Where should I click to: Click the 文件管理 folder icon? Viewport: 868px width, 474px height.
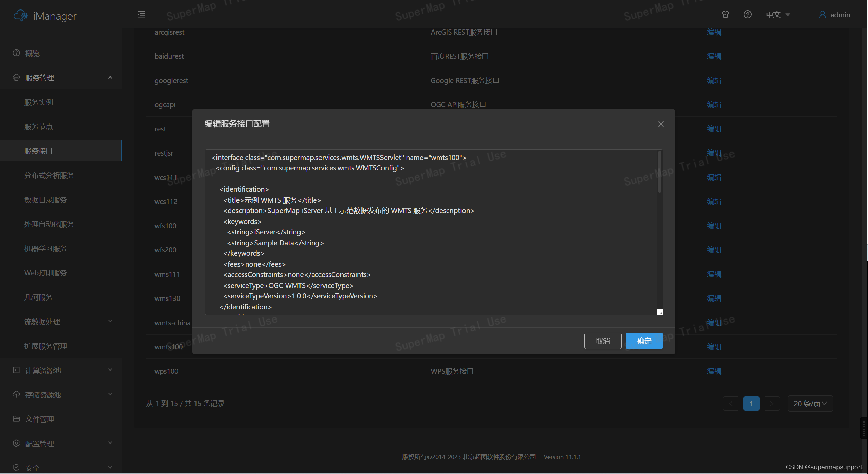tap(16, 419)
